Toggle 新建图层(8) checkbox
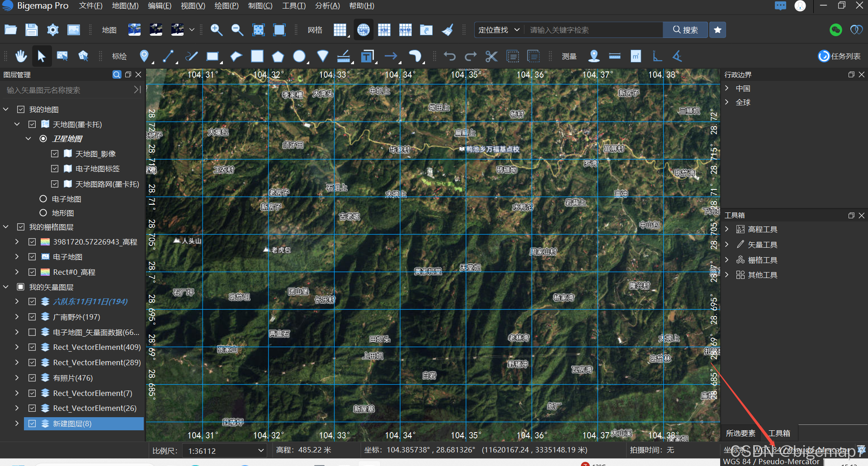This screenshot has width=868, height=466. point(32,424)
